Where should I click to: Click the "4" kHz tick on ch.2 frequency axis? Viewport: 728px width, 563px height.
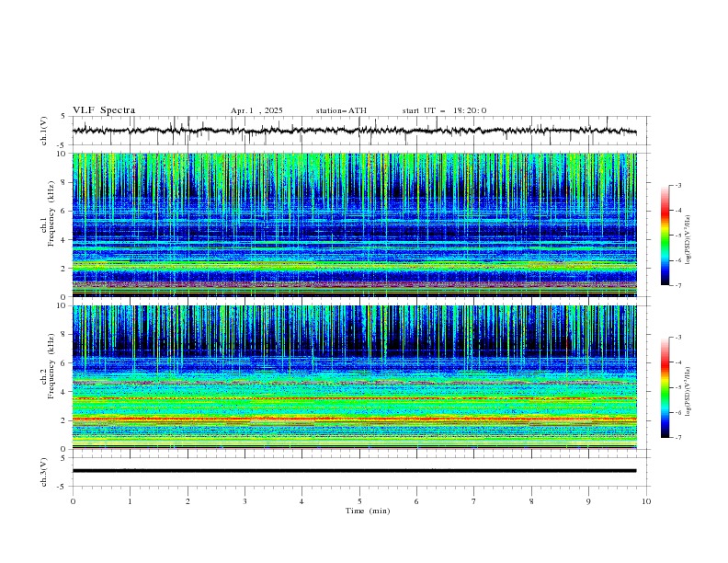pyautogui.click(x=64, y=392)
